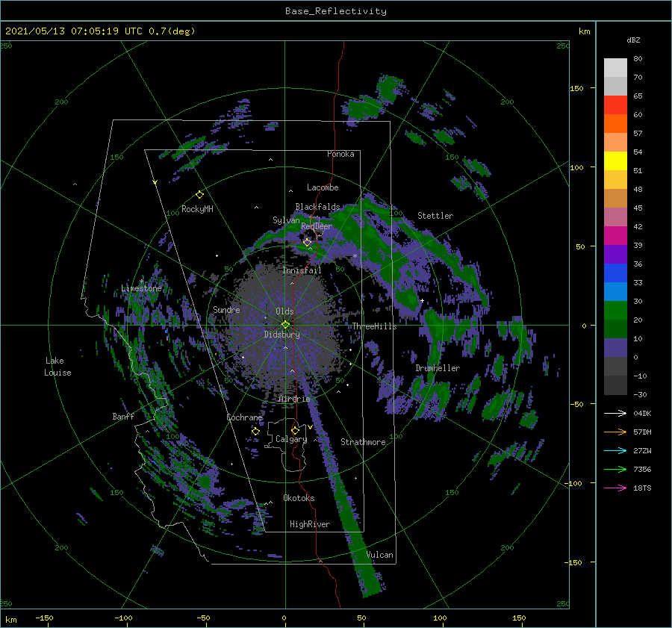Select the yellow diamond marker below RedDeer
The image size is (672, 628).
click(x=307, y=243)
